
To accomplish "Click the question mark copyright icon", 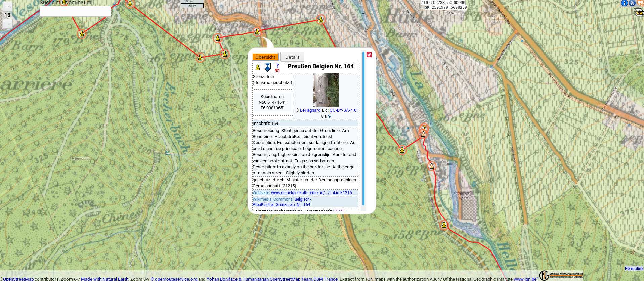I will pos(277,67).
